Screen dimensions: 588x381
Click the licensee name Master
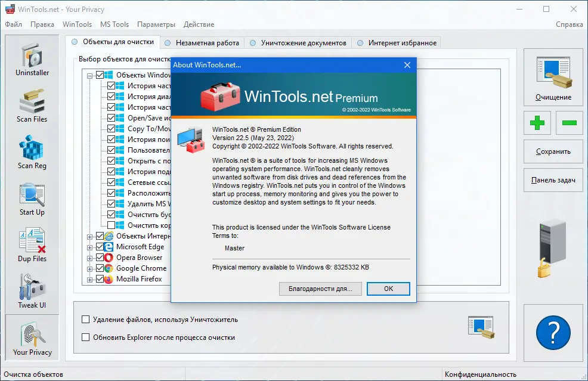234,248
